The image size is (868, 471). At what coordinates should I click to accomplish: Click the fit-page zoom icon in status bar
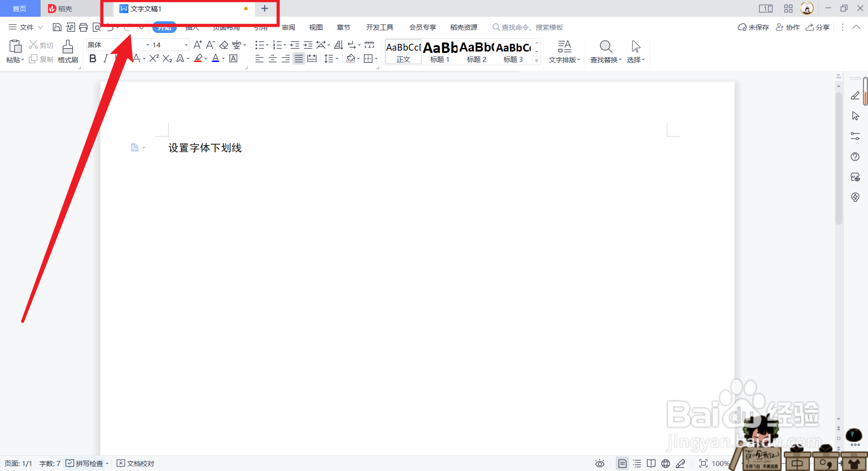[x=703, y=463]
